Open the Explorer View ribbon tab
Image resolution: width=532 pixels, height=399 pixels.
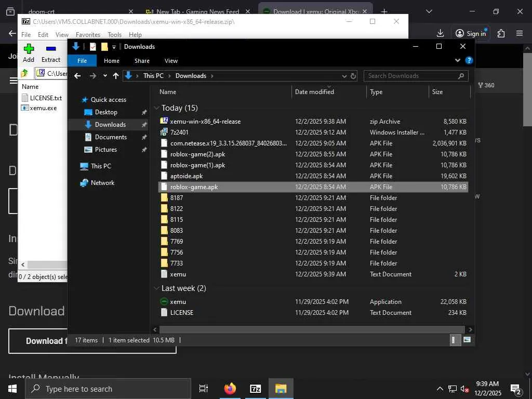(x=171, y=61)
